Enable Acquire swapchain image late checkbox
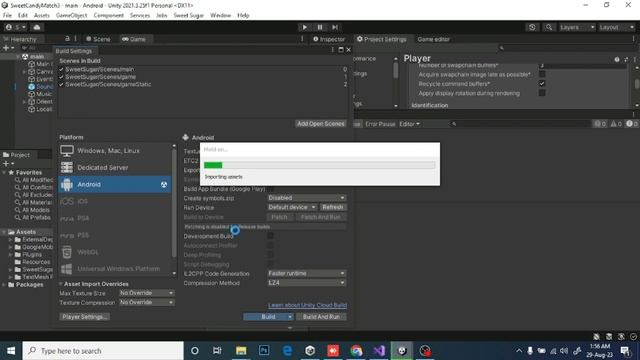This screenshot has width=640, height=360. pyautogui.click(x=542, y=74)
